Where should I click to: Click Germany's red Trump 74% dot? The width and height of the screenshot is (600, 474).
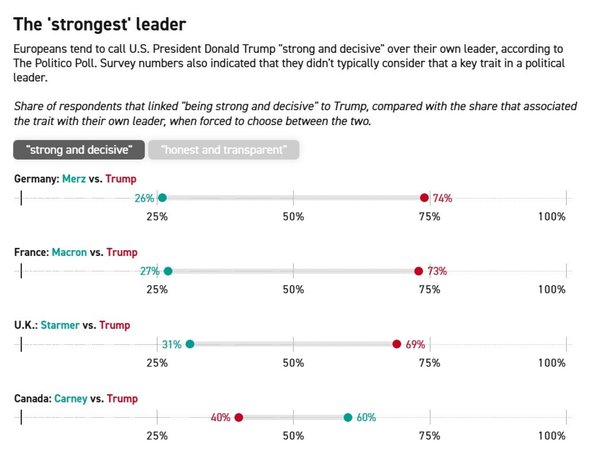pyautogui.click(x=424, y=198)
